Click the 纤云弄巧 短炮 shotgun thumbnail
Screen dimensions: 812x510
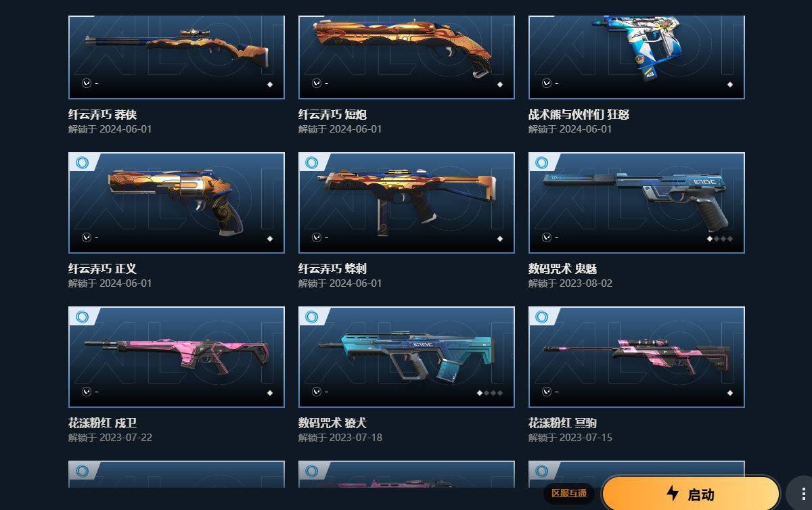click(407, 57)
